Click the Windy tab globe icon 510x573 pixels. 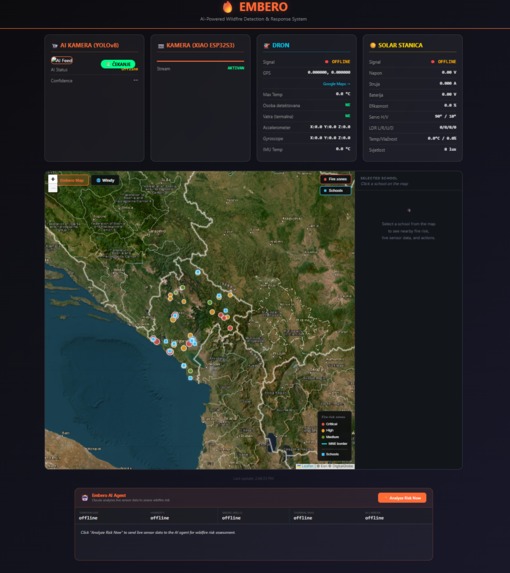click(x=98, y=180)
